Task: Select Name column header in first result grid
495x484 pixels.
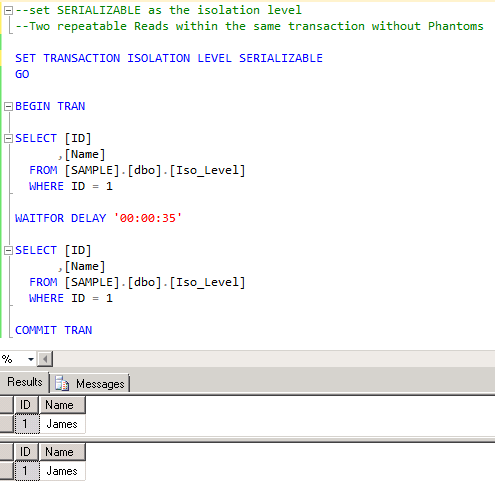Action: [x=62, y=405]
